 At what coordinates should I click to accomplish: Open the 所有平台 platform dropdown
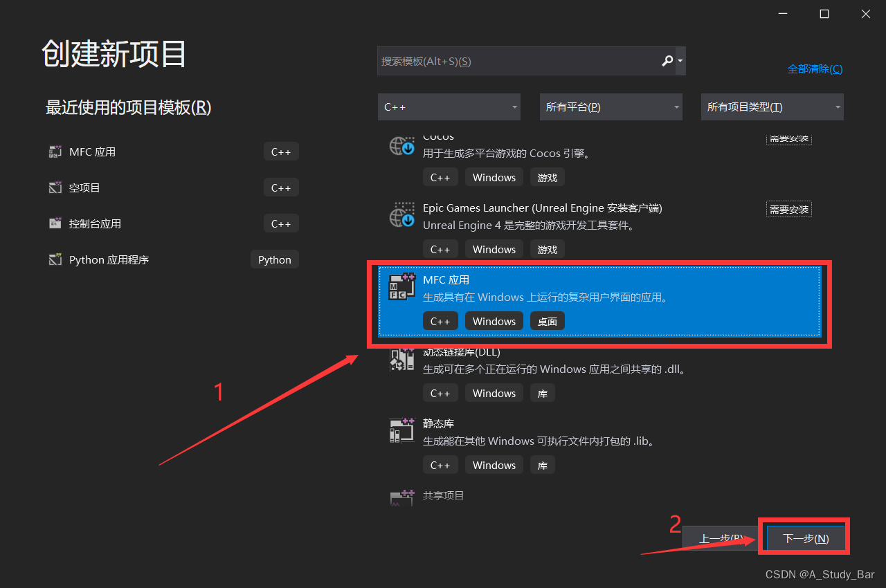pos(611,107)
